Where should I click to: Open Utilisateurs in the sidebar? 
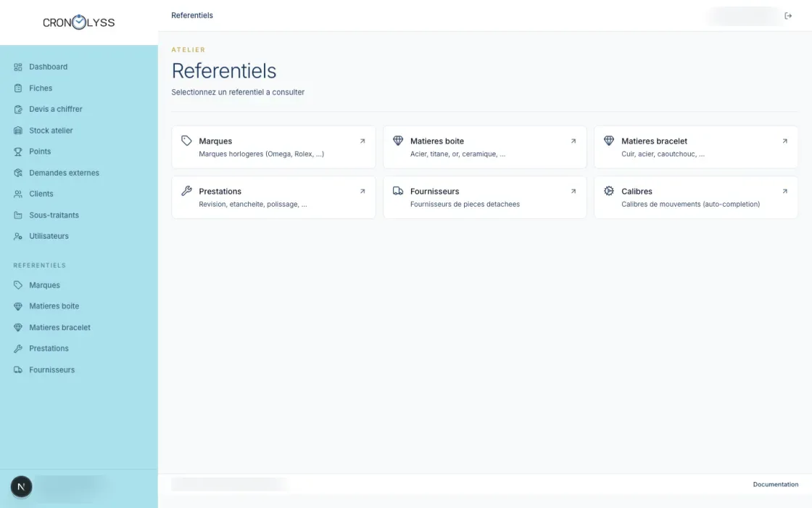click(x=49, y=236)
